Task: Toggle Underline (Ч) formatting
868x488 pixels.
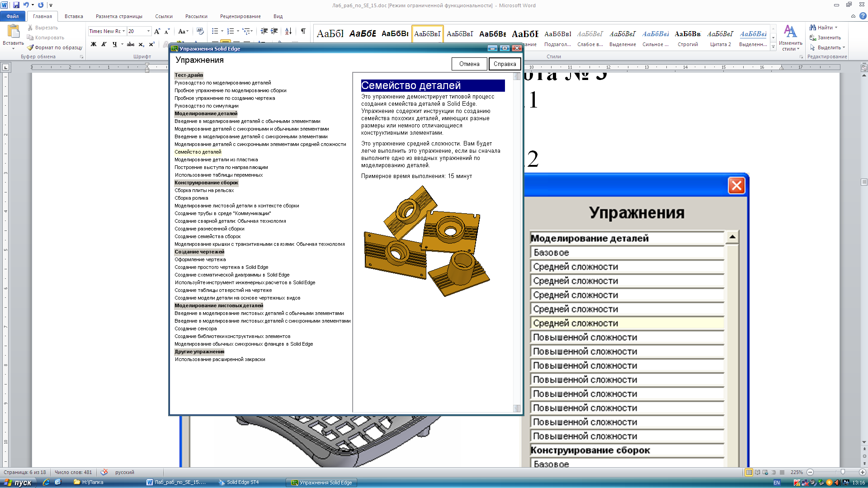Action: pos(114,44)
